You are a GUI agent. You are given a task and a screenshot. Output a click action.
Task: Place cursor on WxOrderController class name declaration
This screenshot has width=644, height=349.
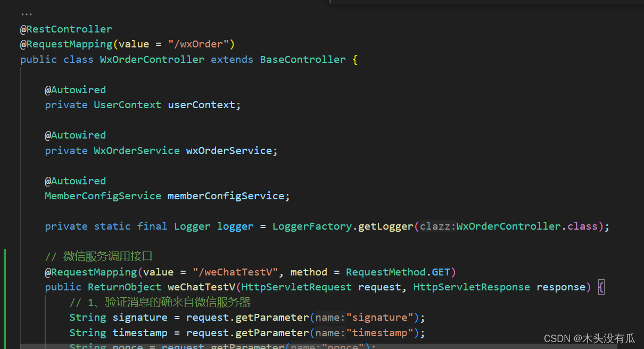(152, 59)
